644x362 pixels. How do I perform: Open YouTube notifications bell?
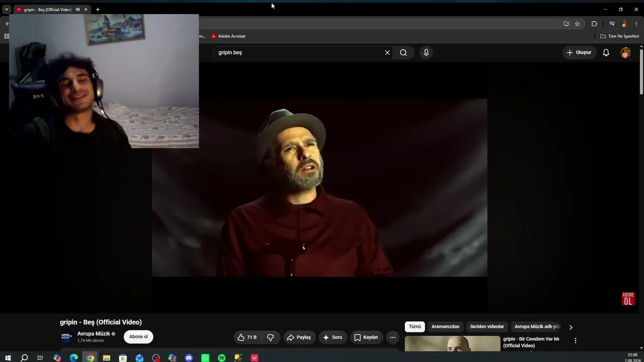click(606, 52)
